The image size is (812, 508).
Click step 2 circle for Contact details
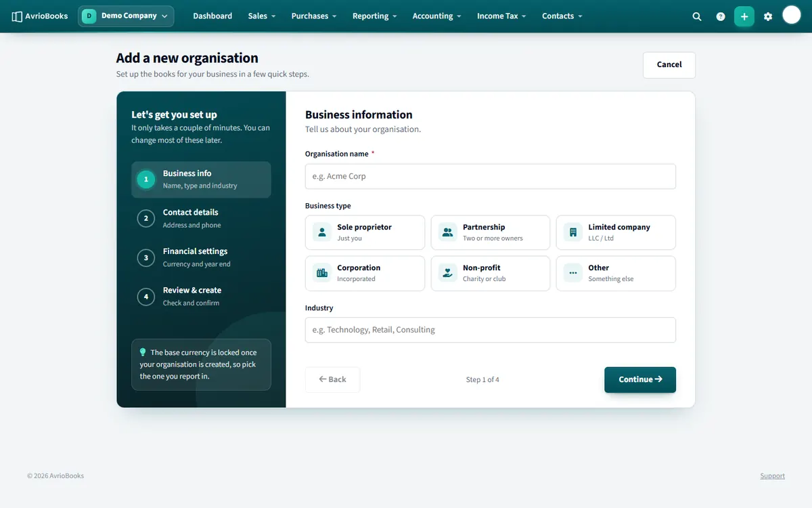point(146,218)
